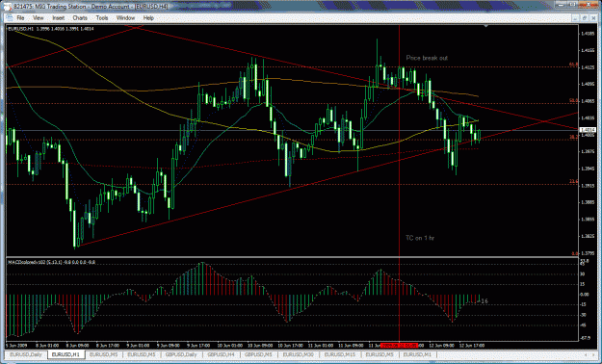Close the inner EURUSD chart window

tap(593, 17)
